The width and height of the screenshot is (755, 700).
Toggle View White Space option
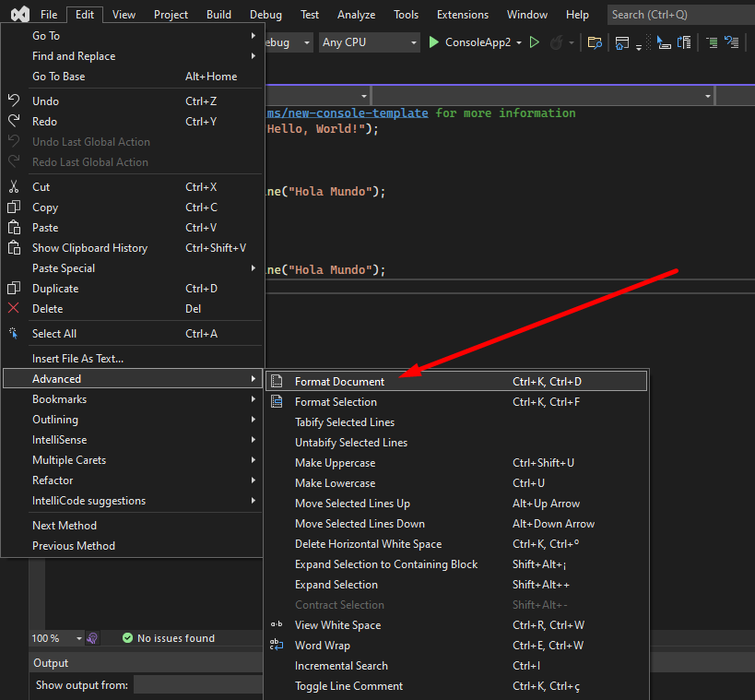337,625
